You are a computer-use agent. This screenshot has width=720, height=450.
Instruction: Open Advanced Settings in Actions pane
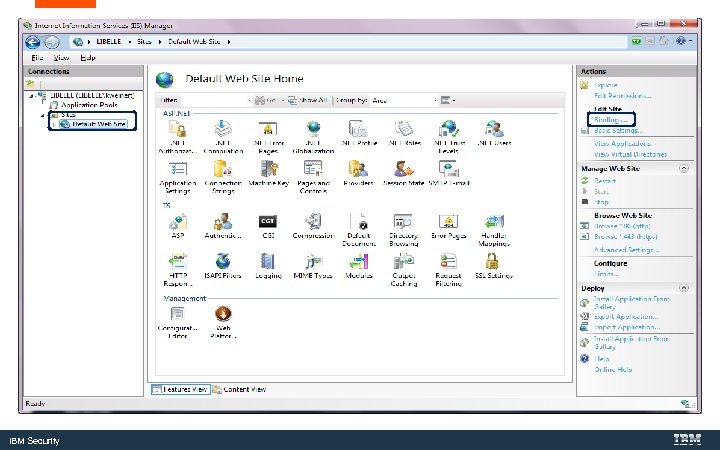(626, 250)
